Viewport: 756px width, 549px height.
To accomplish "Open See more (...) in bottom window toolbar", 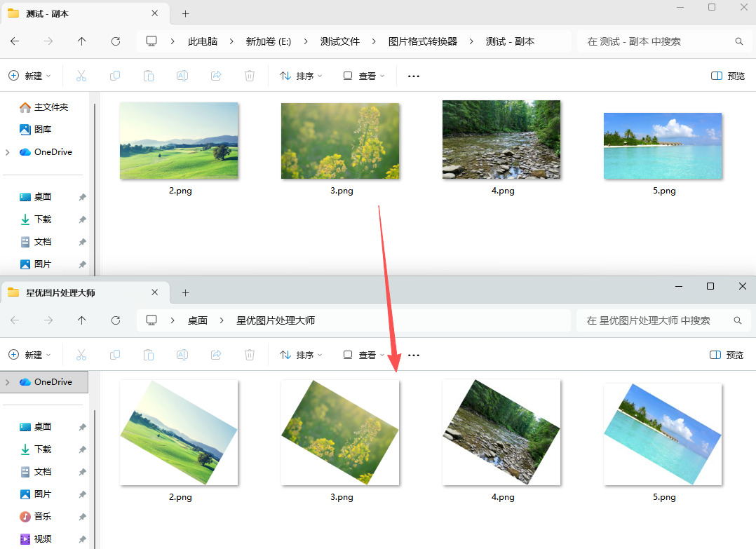I will (414, 355).
